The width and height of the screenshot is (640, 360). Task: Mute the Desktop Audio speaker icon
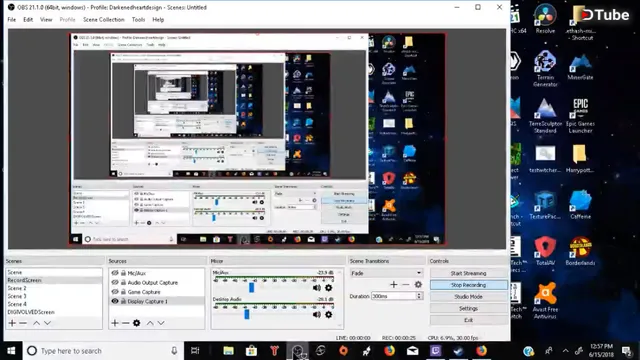[316, 314]
